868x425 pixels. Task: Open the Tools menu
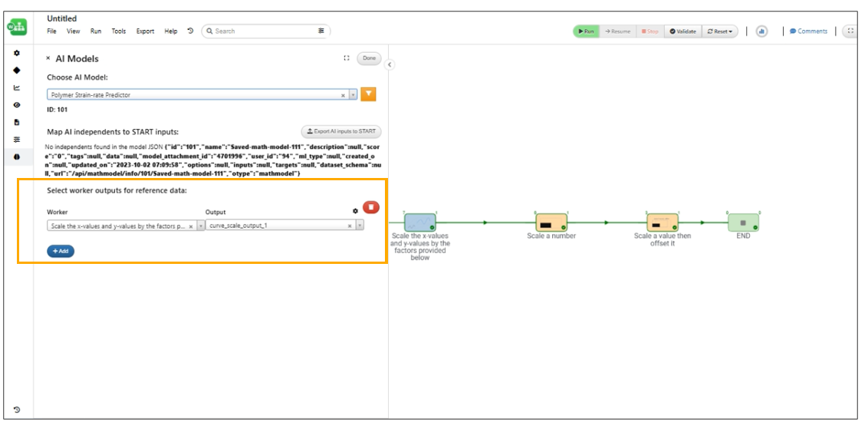tap(118, 31)
